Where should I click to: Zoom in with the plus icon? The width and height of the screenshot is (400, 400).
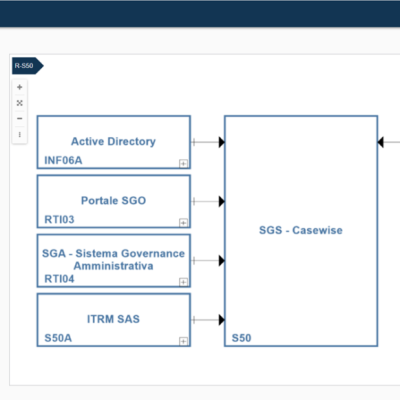(x=20, y=87)
